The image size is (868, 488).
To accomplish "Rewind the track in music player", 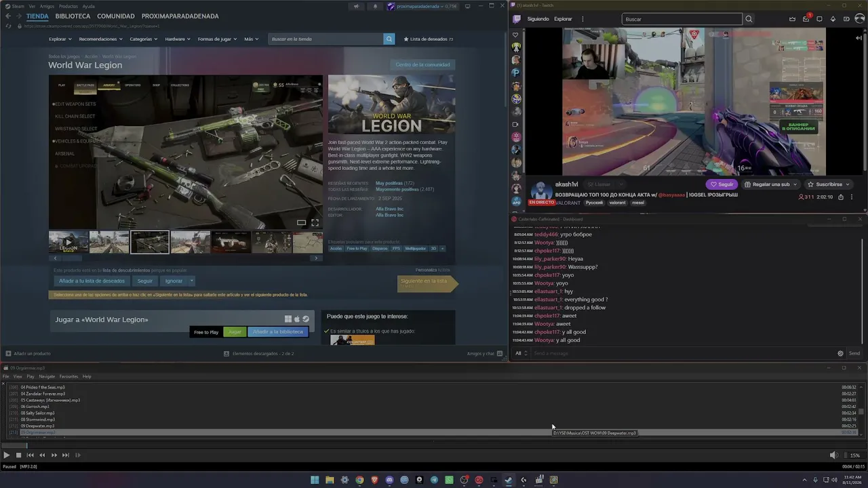I will pyautogui.click(x=42, y=455).
